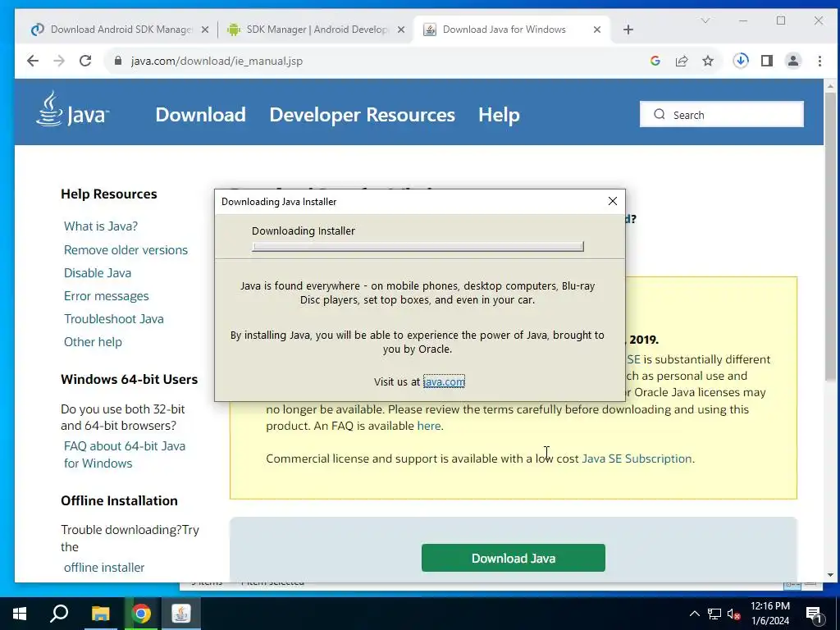Image resolution: width=840 pixels, height=630 pixels.
Task: Close the SDK Manager Android Developers tab
Action: pyautogui.click(x=400, y=30)
